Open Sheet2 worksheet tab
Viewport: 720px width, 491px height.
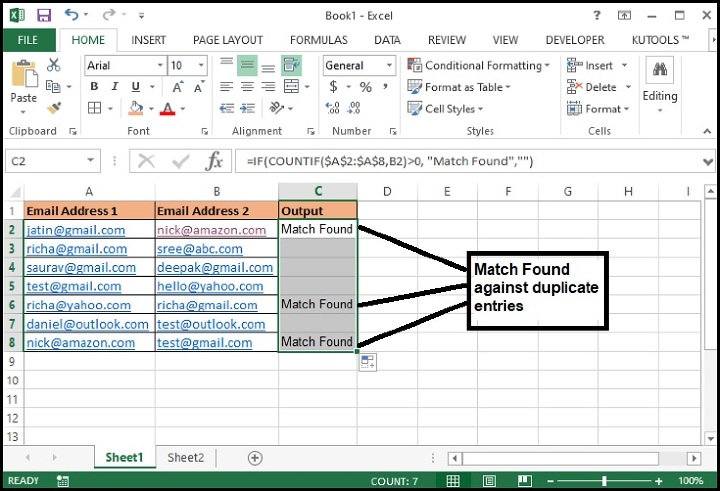click(x=186, y=457)
